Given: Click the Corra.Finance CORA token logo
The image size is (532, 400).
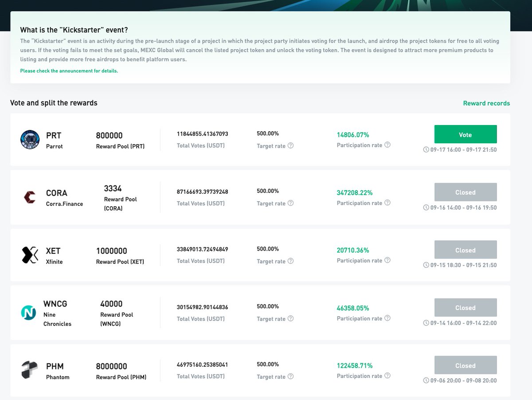Looking at the screenshot, I should click(30, 197).
